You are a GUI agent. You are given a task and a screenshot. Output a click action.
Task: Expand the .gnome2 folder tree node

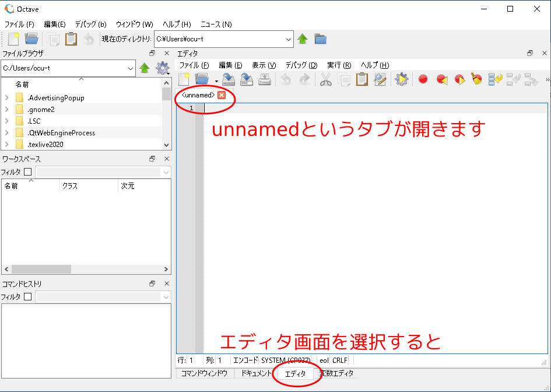pyautogui.click(x=6, y=110)
